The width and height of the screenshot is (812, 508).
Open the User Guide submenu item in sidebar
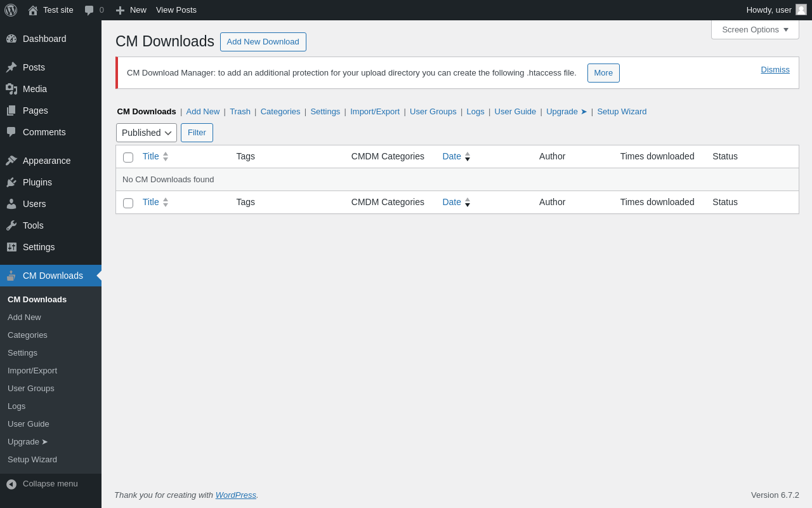point(29,424)
